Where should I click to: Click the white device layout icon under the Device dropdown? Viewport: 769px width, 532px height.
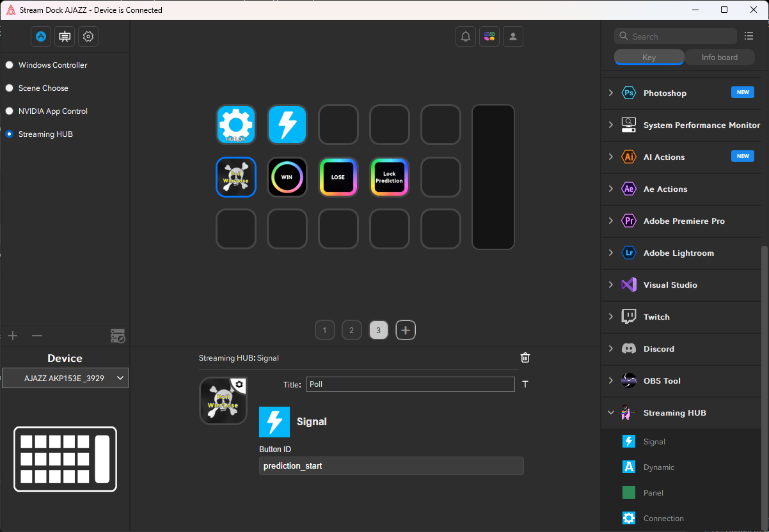tap(65, 459)
